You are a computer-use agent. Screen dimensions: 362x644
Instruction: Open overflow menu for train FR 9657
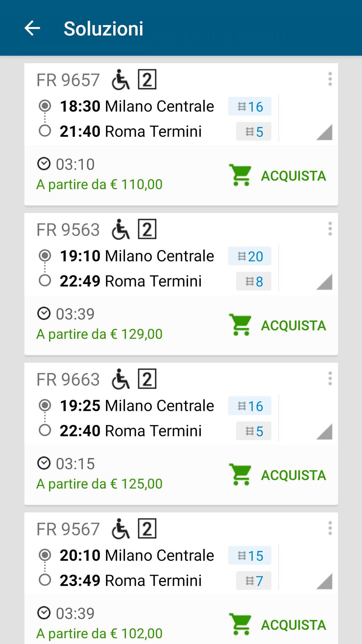(x=330, y=79)
